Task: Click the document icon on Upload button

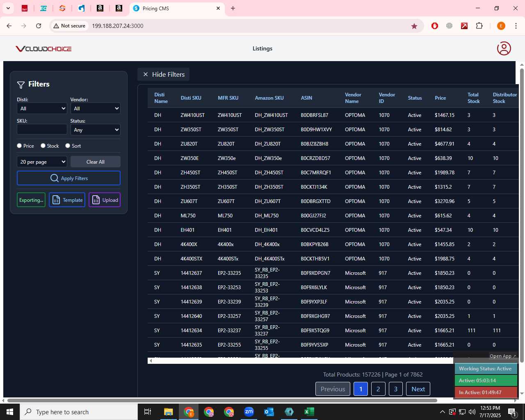Action: [96, 200]
